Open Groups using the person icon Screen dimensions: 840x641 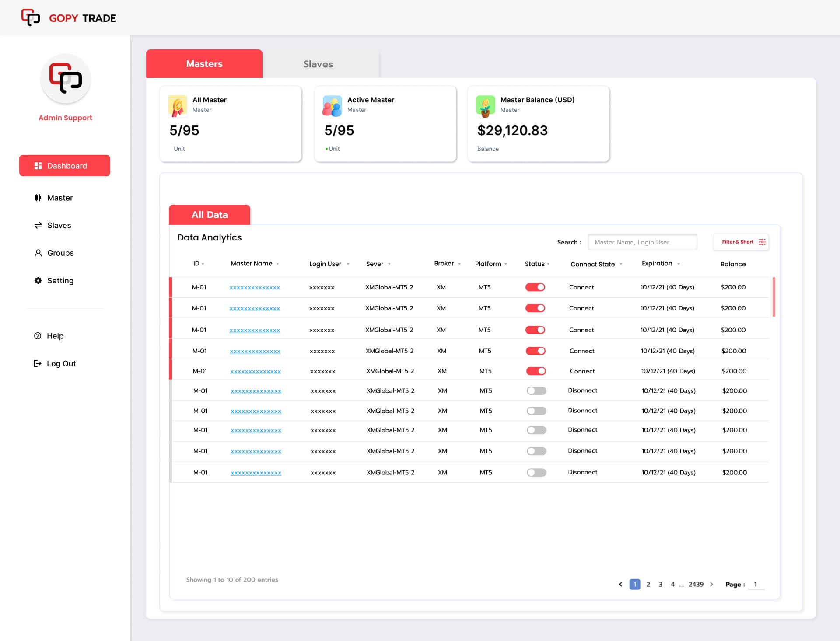38,253
